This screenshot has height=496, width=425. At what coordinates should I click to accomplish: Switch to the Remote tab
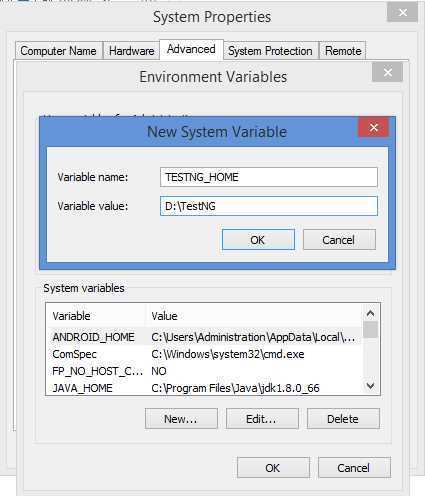pyautogui.click(x=343, y=51)
